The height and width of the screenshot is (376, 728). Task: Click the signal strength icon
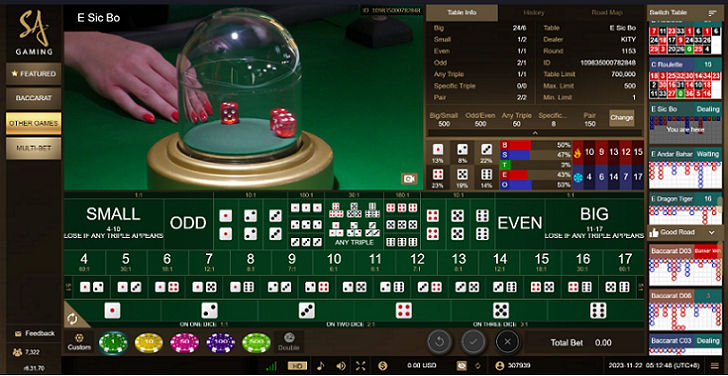[272, 366]
